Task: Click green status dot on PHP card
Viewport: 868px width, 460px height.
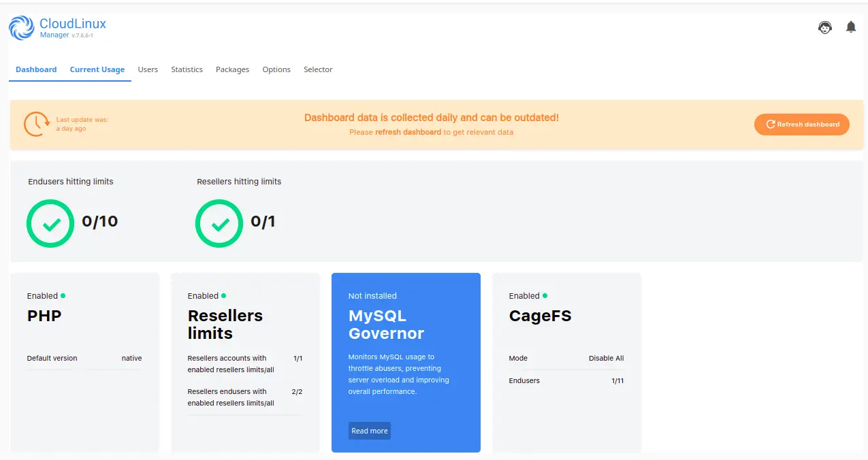Action: pos(63,295)
